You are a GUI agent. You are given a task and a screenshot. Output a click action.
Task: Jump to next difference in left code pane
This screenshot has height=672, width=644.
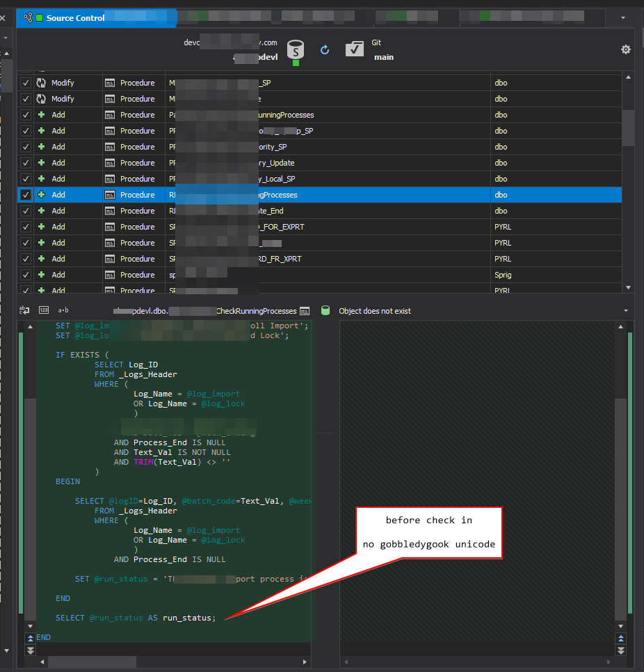(x=31, y=650)
